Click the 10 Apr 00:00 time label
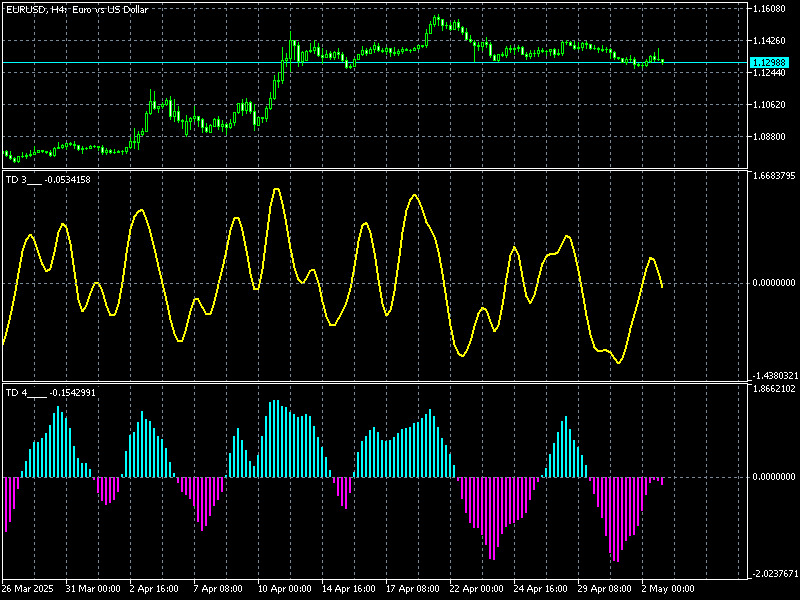Screen dimensions: 800x600 coord(285,589)
